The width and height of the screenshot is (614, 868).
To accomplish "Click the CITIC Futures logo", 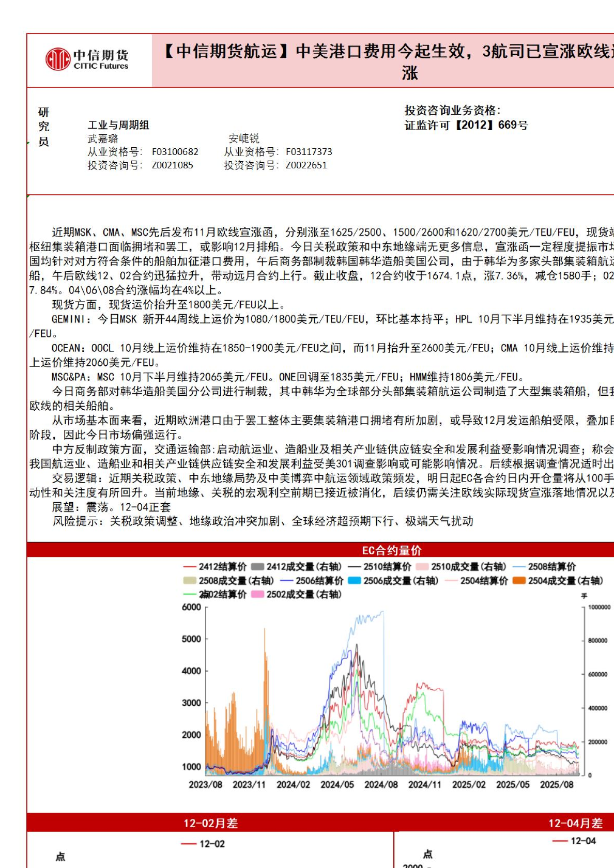I will coord(87,59).
